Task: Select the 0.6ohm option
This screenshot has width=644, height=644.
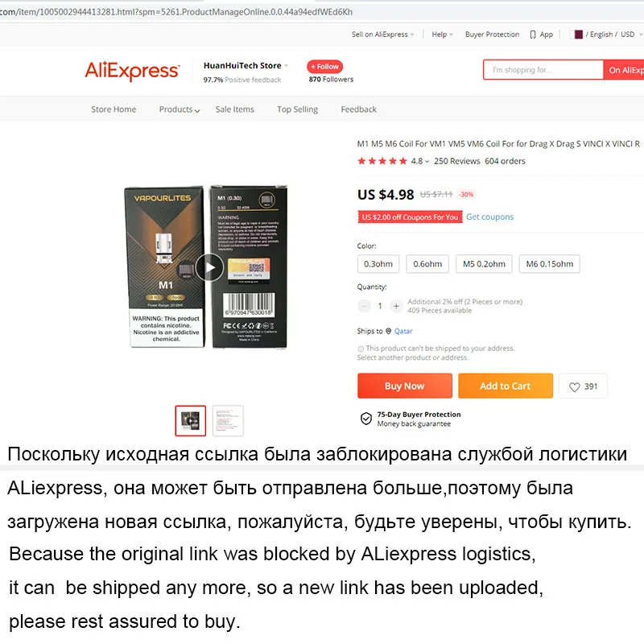Action: (x=427, y=264)
